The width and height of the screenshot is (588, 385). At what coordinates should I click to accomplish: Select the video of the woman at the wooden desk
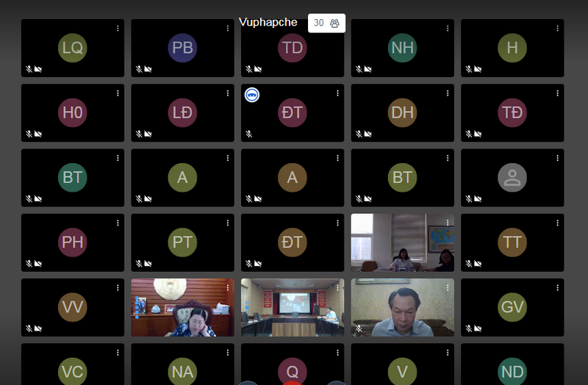click(x=182, y=307)
